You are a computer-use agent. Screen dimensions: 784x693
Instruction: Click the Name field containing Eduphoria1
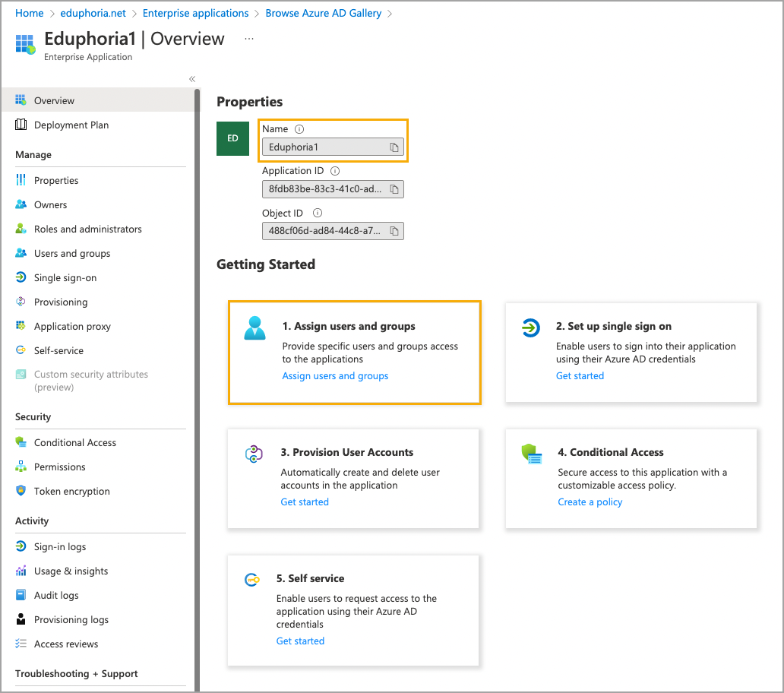pyautogui.click(x=333, y=147)
